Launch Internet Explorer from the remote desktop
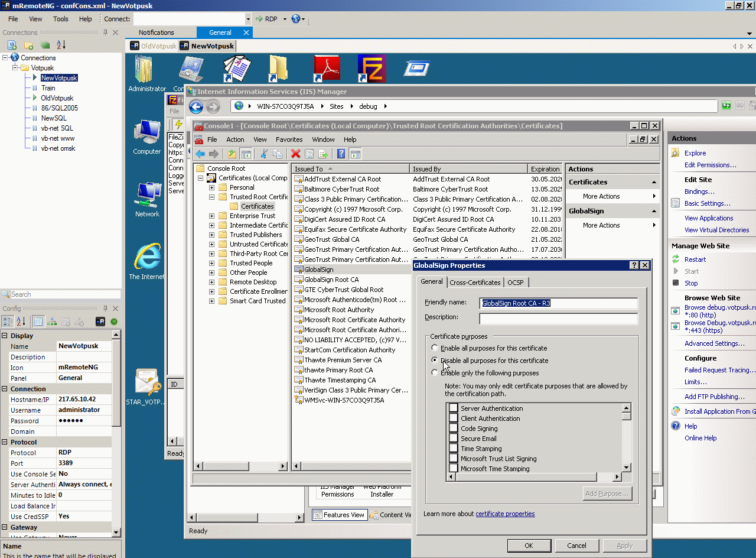Image resolution: width=756 pixels, height=558 pixels. pyautogui.click(x=146, y=261)
